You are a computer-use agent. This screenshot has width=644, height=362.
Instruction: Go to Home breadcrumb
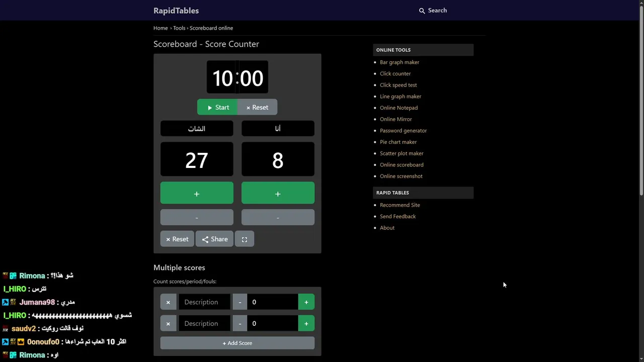point(160,28)
